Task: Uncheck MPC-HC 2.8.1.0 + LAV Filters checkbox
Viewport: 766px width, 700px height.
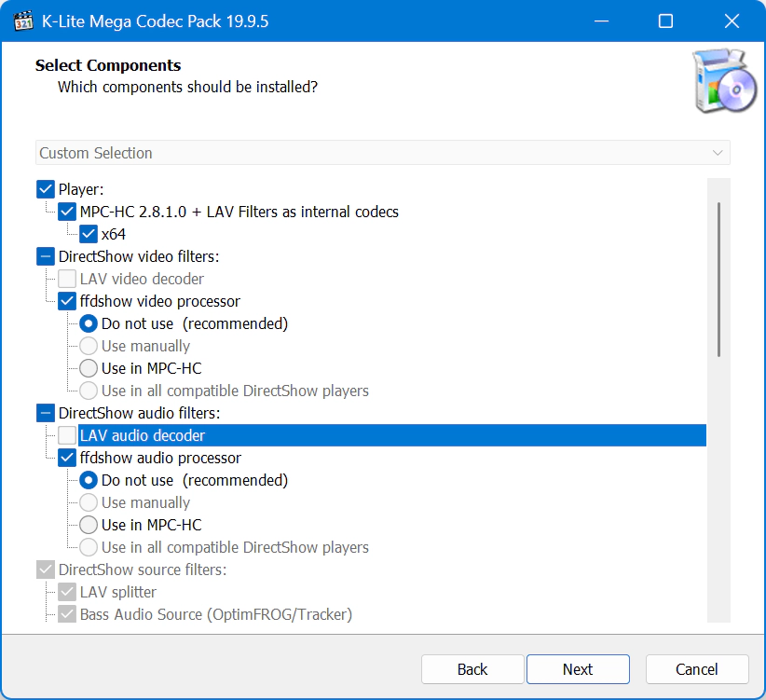Action: tap(67, 212)
